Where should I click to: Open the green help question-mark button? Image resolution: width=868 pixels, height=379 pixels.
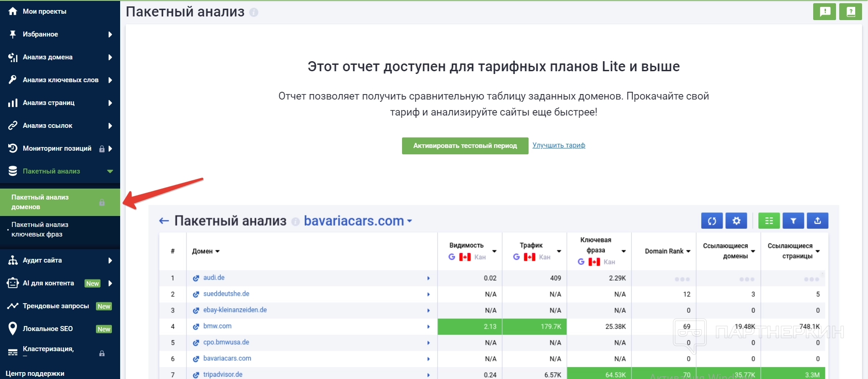(851, 11)
